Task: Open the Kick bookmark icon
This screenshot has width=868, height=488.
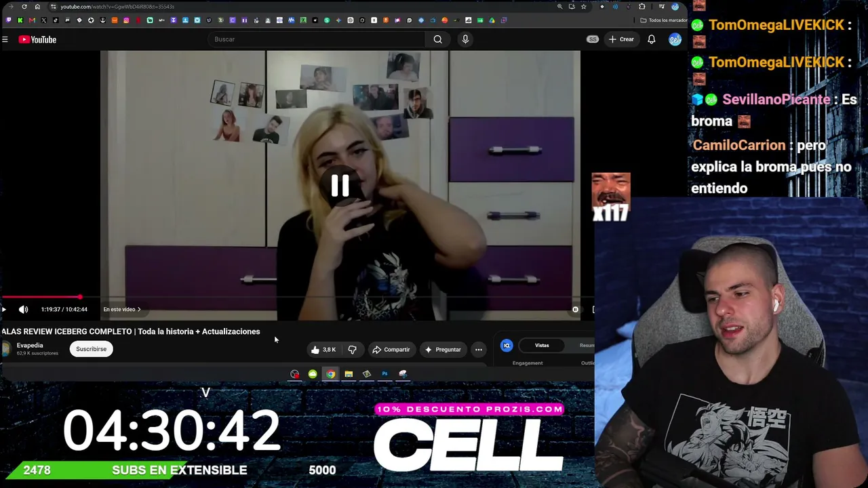Action: pyautogui.click(x=20, y=20)
